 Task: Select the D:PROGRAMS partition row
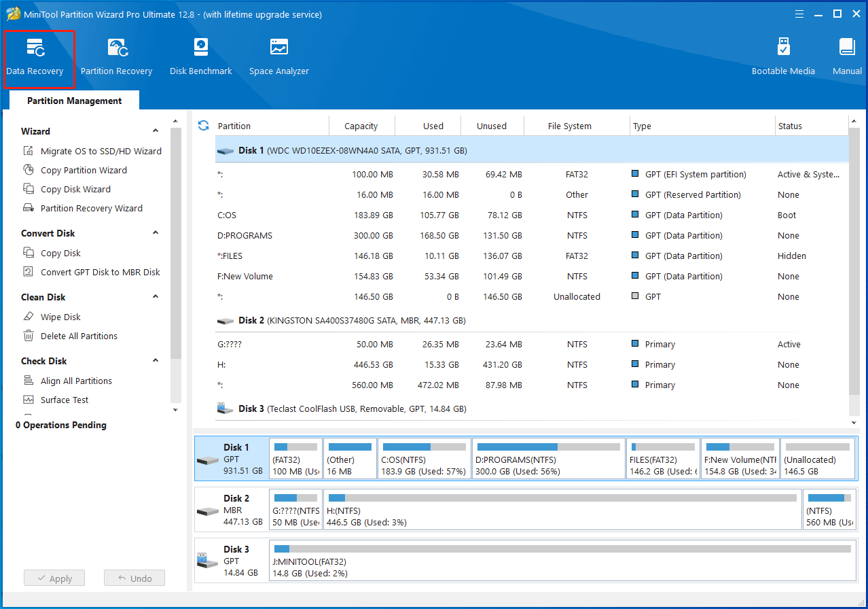click(531, 235)
